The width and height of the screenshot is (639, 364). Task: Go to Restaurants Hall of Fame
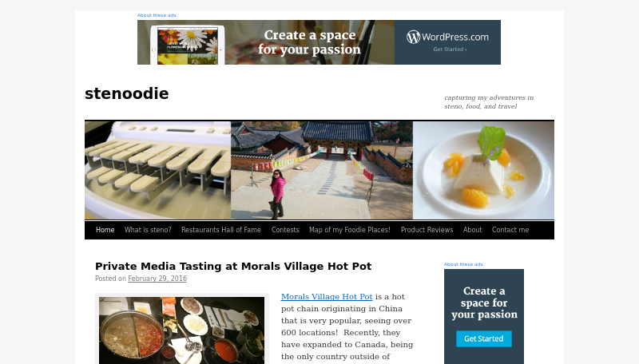221,230
